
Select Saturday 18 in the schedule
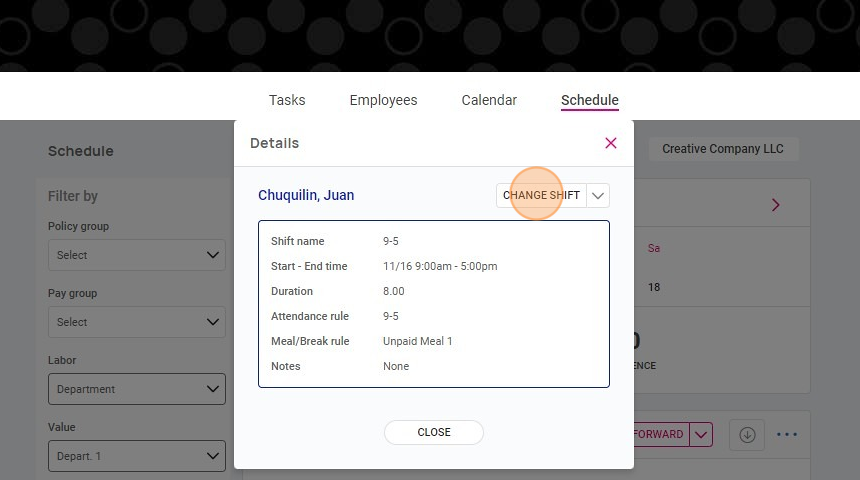tap(654, 287)
